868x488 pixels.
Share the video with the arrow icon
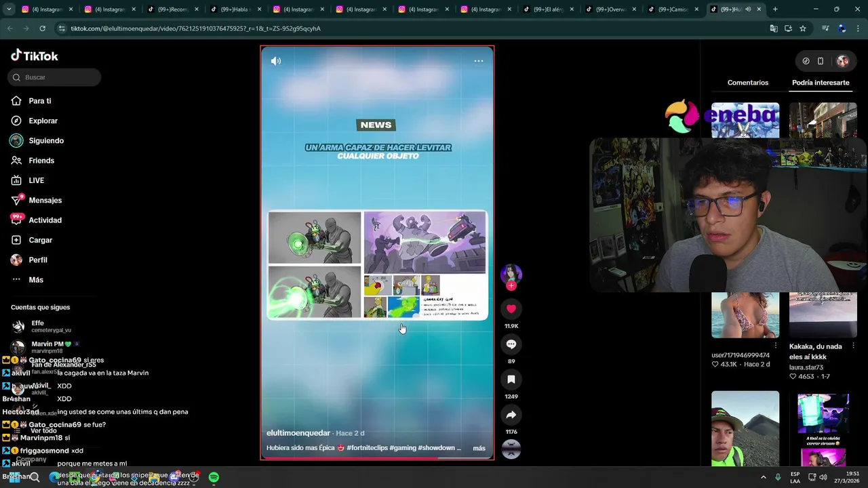[x=511, y=415]
